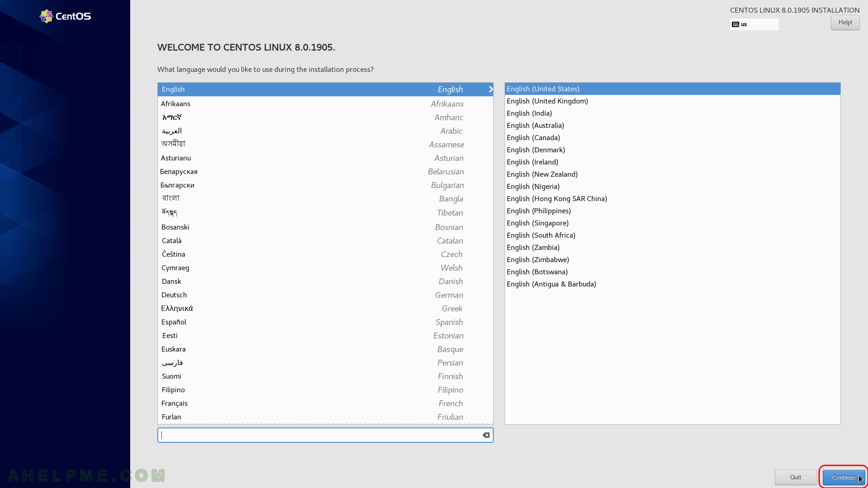Focus the language search input field
The image size is (868, 488).
pyautogui.click(x=325, y=435)
